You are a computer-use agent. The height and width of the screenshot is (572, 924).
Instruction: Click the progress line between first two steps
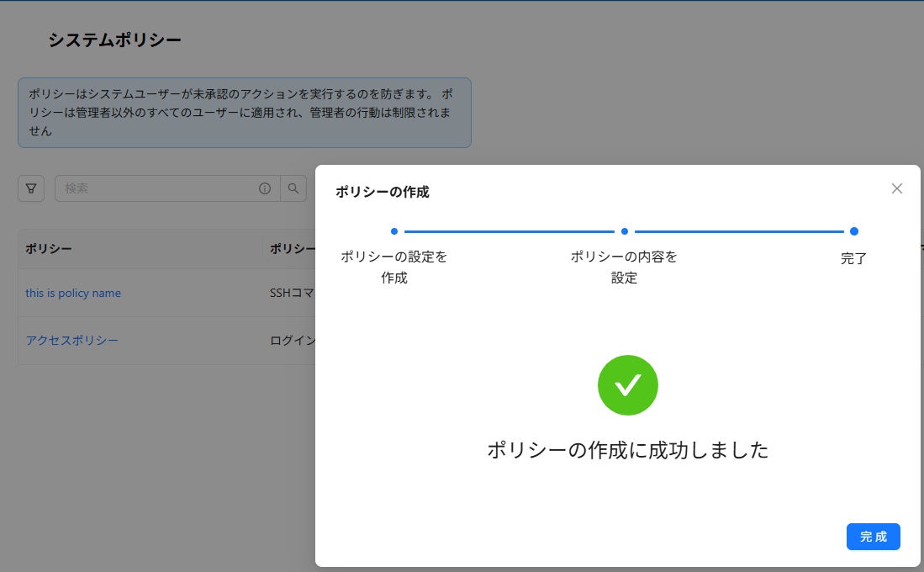(x=509, y=231)
